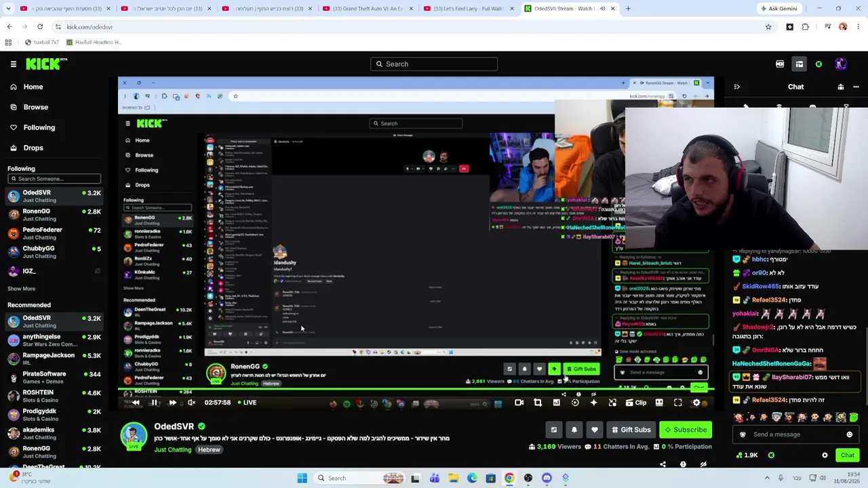868x488 pixels.
Task: Toggle the crossed-eye hide icon below stats
Action: click(x=703, y=464)
